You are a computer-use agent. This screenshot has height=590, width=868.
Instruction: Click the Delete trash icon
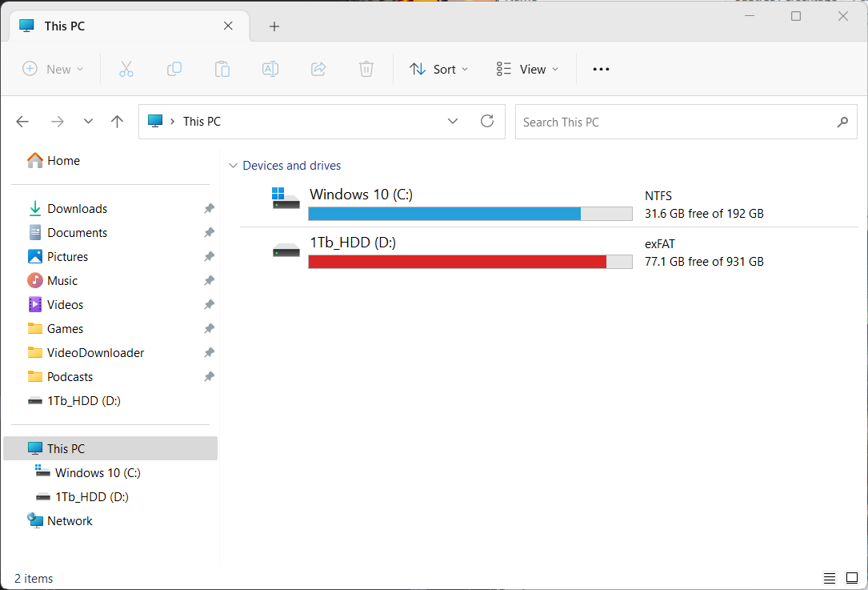[x=366, y=70]
